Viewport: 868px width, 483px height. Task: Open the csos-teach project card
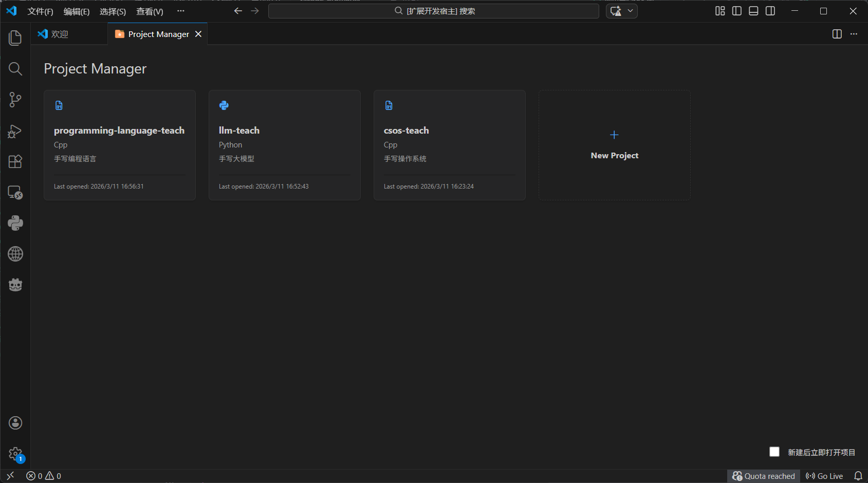coord(450,145)
